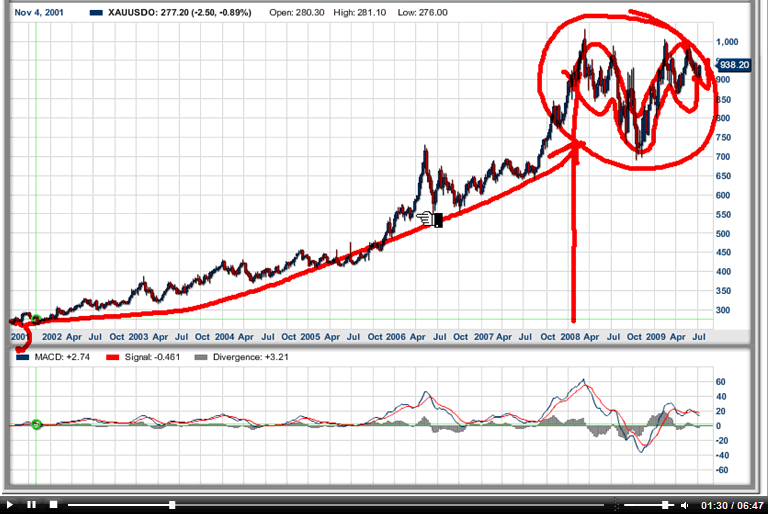Click the 2003 label on the time axis

tap(138, 337)
